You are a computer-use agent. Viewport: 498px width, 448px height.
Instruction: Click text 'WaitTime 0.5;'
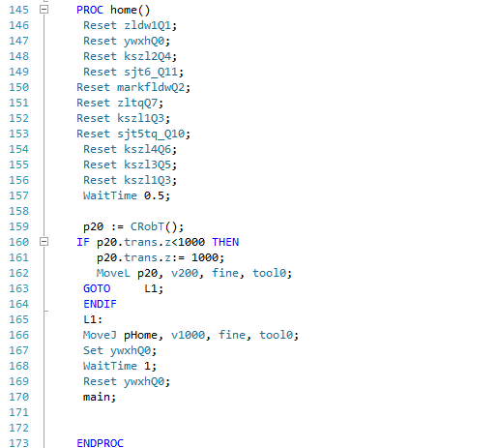[x=127, y=195]
